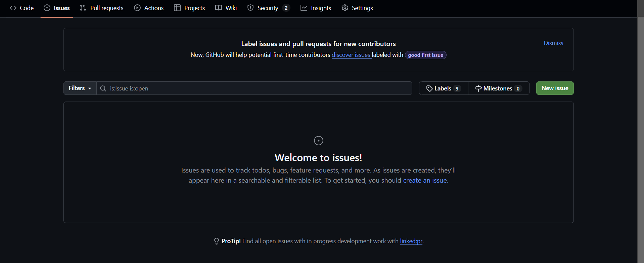Click the linked:pr ProTip link
Viewport: 644px width, 263px height.
[x=411, y=241]
